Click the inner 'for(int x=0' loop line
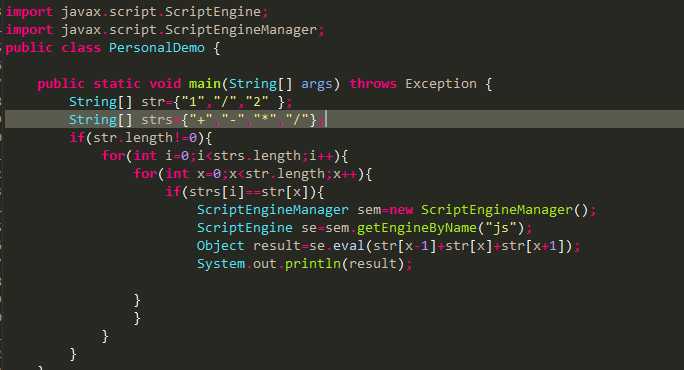Screen dimensions: 684x370 click(253, 174)
